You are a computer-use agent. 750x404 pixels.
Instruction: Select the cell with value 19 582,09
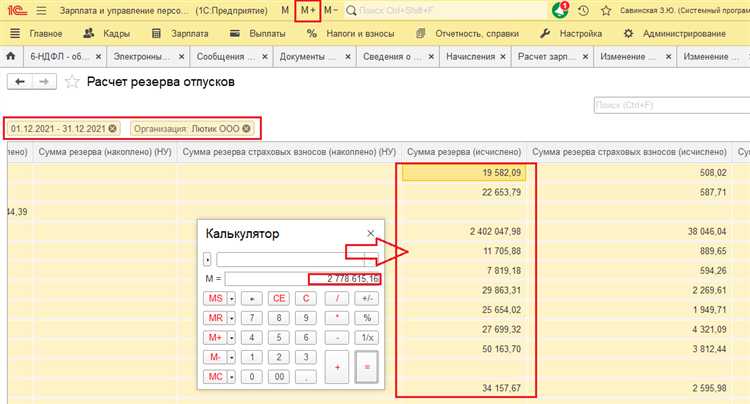pyautogui.click(x=463, y=173)
